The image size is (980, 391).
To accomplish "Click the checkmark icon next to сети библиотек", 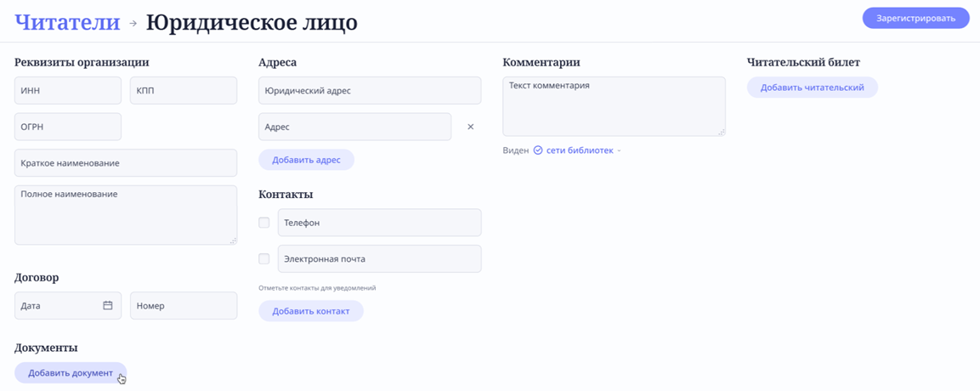I will (x=537, y=150).
